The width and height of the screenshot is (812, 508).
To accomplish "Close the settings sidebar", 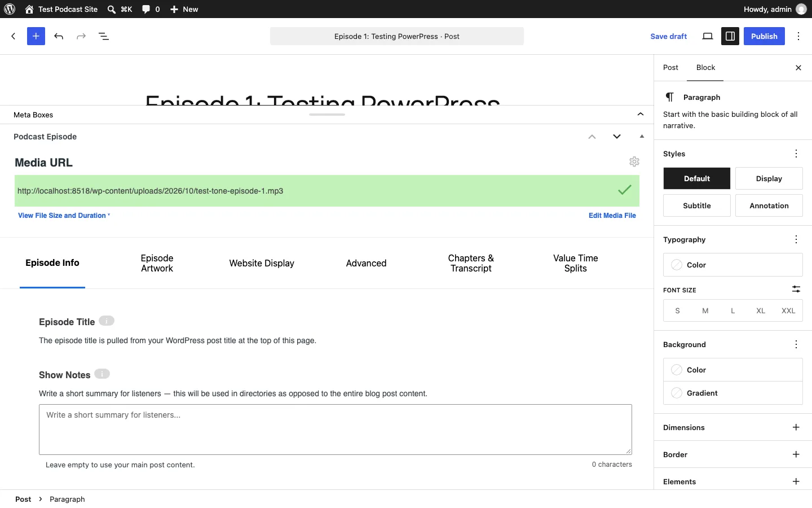I will click(798, 68).
